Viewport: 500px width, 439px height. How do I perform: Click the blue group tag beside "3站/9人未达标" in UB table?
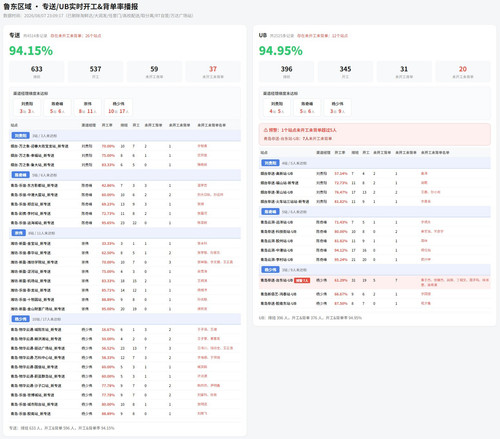tap(270, 270)
